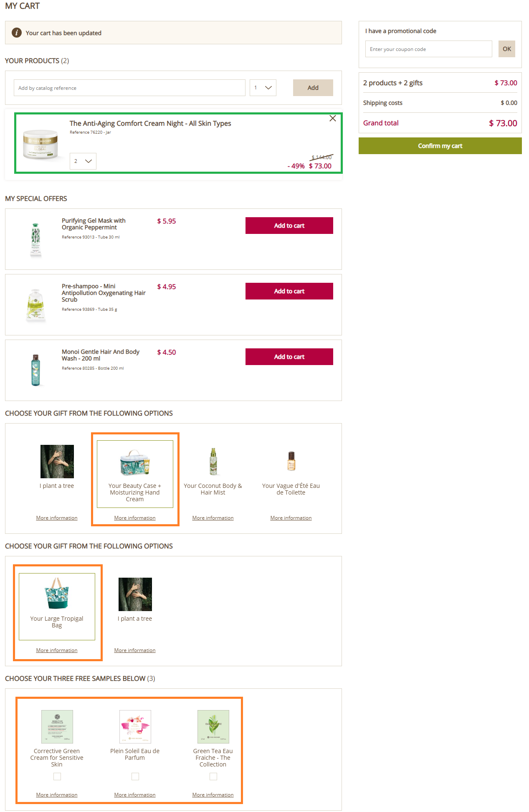Open More information for Coconut Body Mist
Image resolution: width=529 pixels, height=812 pixels.
click(x=213, y=518)
